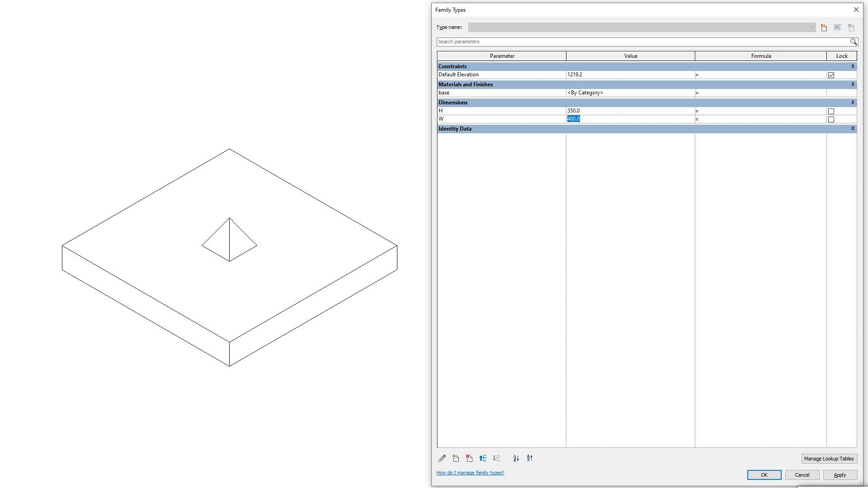
Task: Click the Apply button
Action: [840, 475]
